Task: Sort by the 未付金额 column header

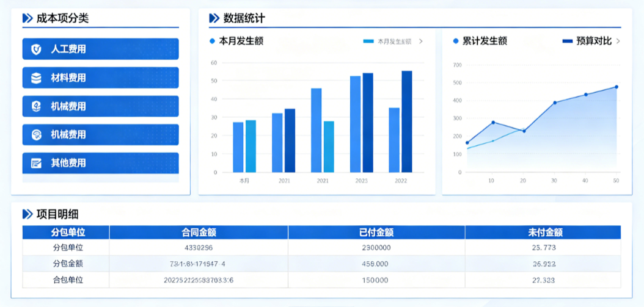Action: click(545, 233)
